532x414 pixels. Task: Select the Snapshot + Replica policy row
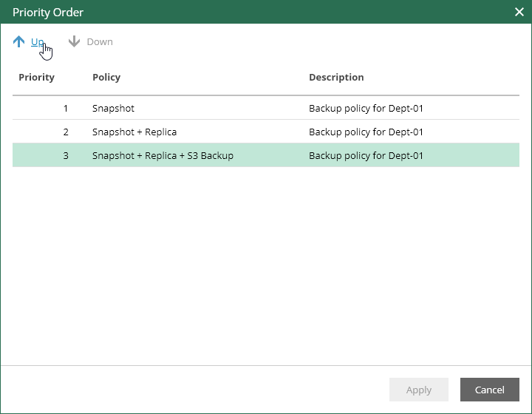pos(266,132)
